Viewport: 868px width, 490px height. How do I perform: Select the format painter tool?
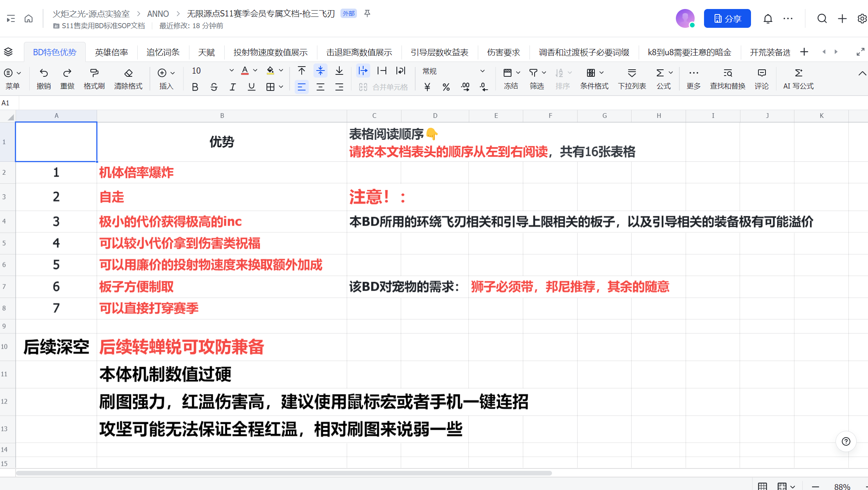coord(94,73)
